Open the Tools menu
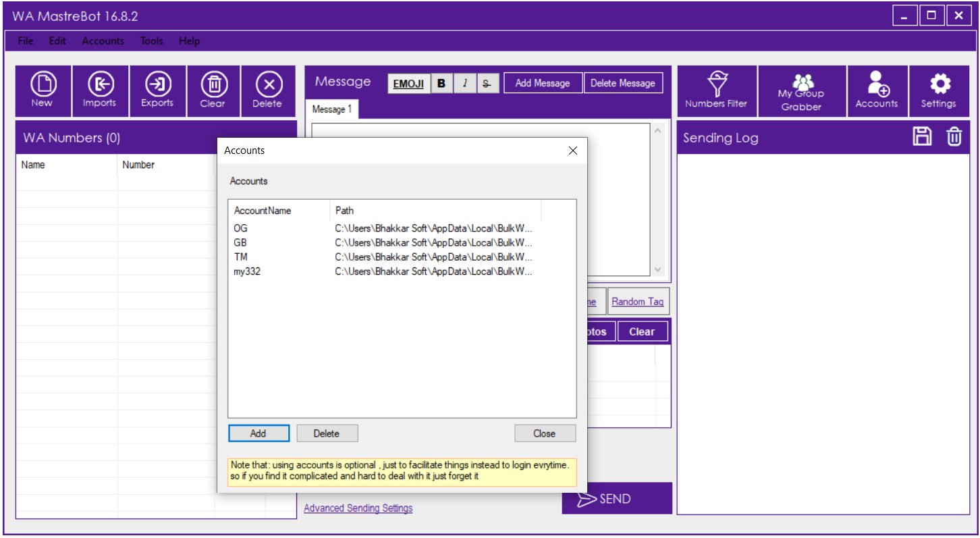 [151, 41]
